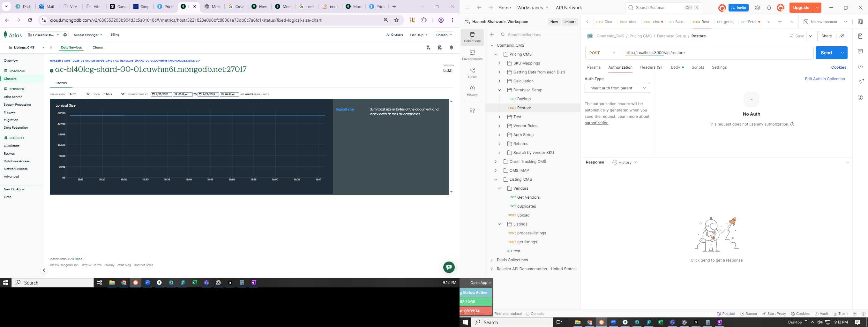Collapse the Atlas left sidebar arrow
This screenshot has height=327, width=868.
pyautogui.click(x=44, y=270)
